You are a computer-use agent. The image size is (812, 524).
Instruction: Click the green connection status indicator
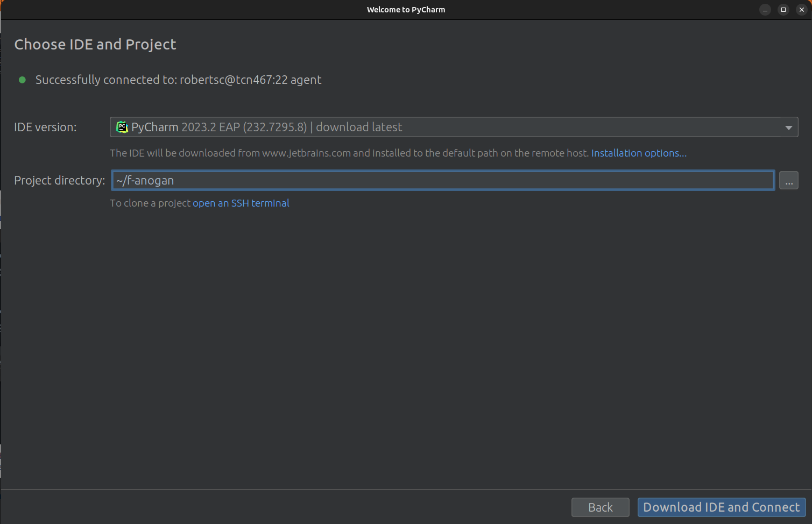point(22,80)
